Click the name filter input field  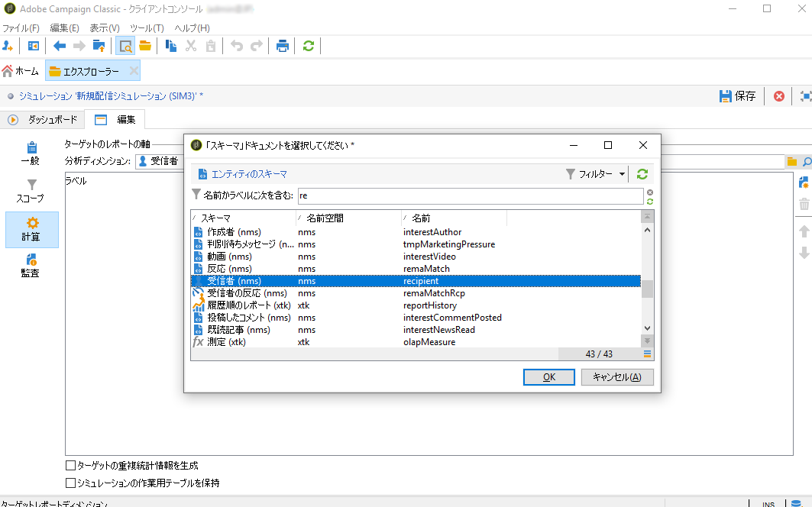tap(471, 195)
